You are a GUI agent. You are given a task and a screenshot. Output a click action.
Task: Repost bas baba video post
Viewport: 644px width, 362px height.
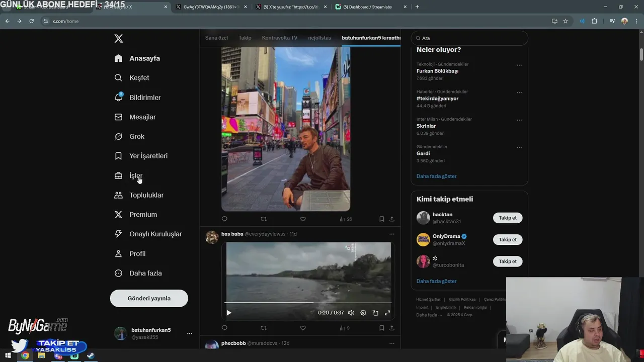point(264,328)
